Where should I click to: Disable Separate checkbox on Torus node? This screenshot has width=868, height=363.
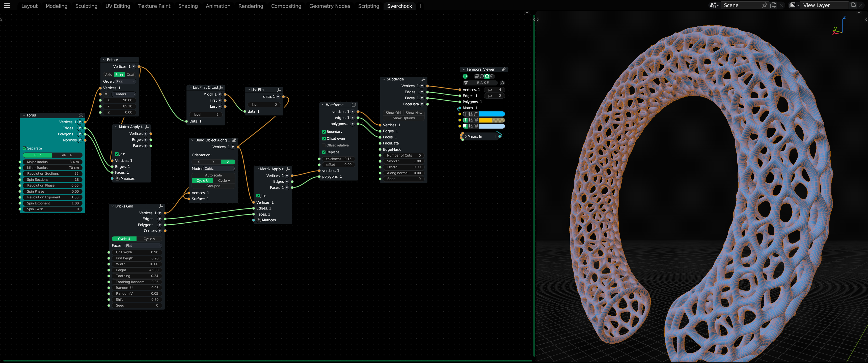[24, 148]
